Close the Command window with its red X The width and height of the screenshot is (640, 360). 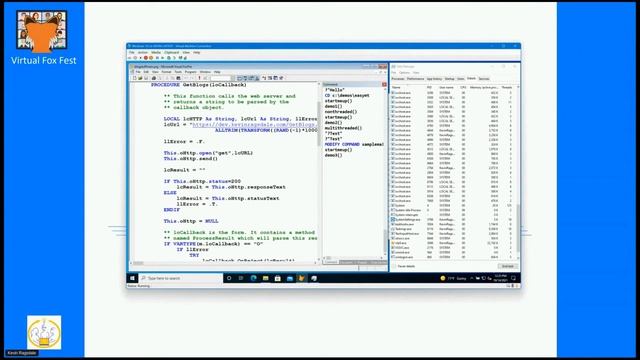pyautogui.click(x=384, y=84)
